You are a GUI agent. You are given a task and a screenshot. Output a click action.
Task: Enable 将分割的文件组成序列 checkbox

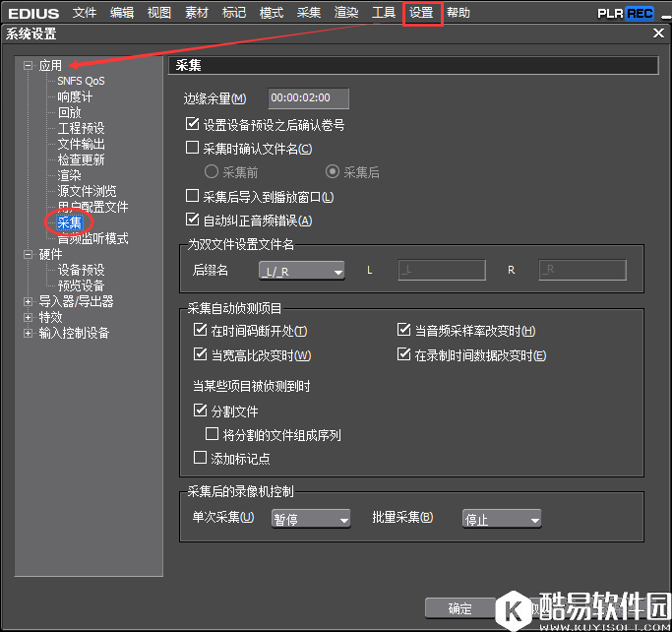(213, 434)
